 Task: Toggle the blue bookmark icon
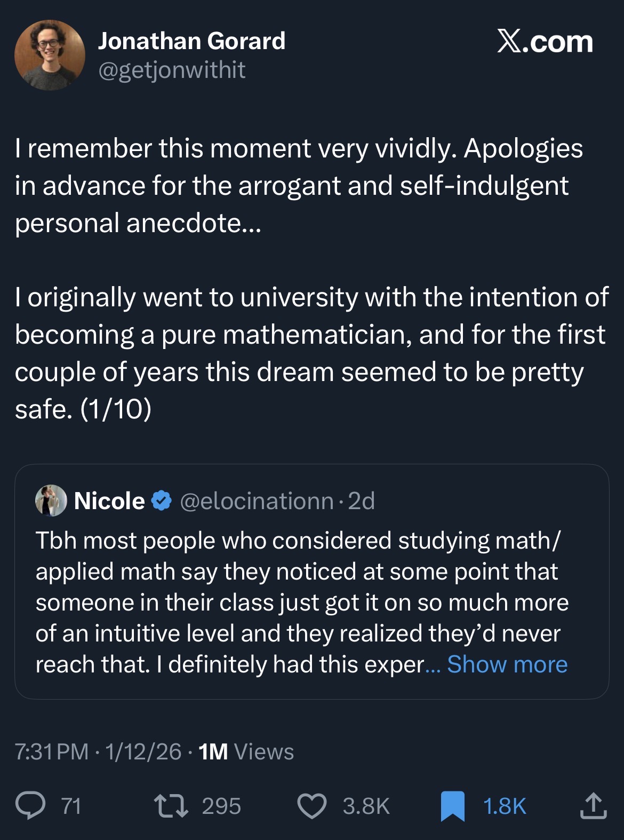pos(453,806)
